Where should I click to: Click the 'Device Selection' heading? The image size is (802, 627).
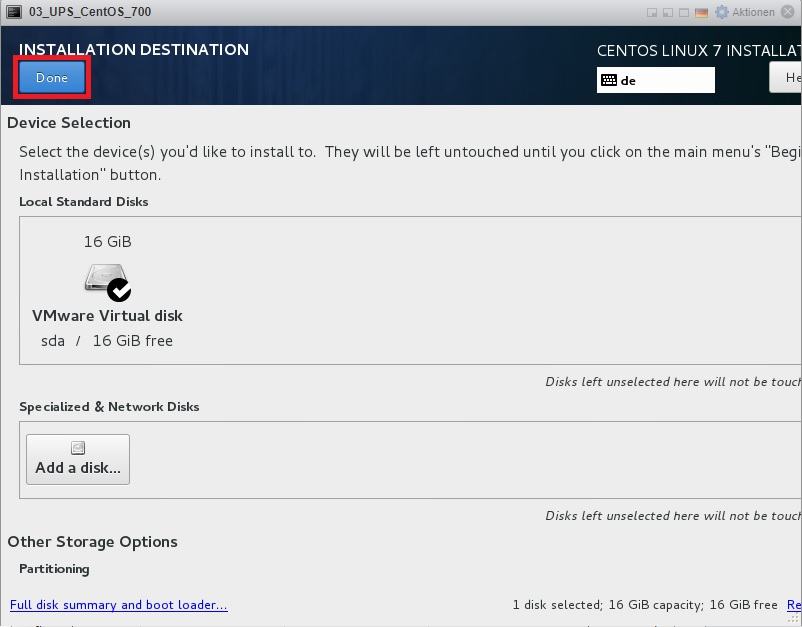[x=69, y=123]
